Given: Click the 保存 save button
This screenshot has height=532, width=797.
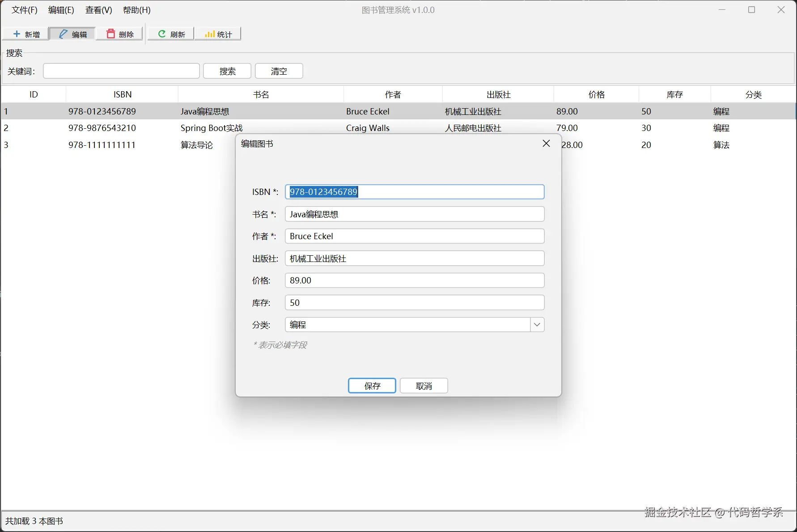Looking at the screenshot, I should click(x=372, y=385).
